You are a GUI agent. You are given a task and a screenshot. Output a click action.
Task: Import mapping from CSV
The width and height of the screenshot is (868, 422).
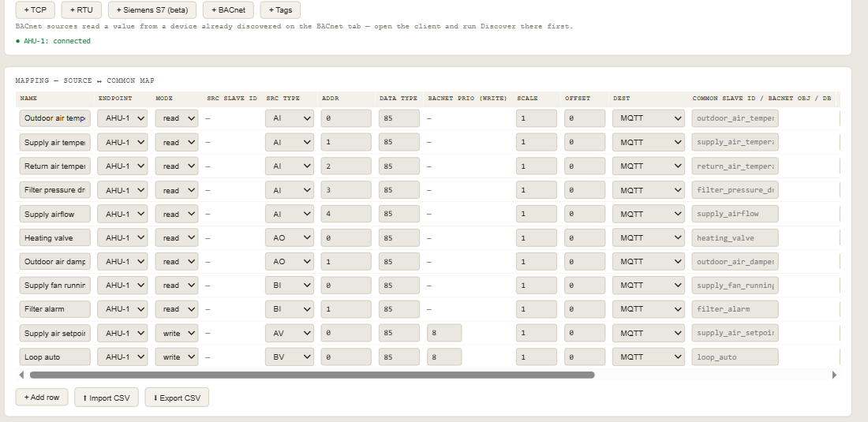click(x=107, y=398)
